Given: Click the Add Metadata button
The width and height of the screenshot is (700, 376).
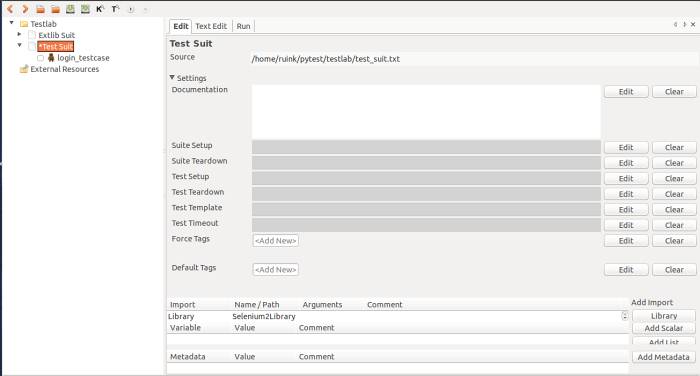Looking at the screenshot, I should pos(664,357).
